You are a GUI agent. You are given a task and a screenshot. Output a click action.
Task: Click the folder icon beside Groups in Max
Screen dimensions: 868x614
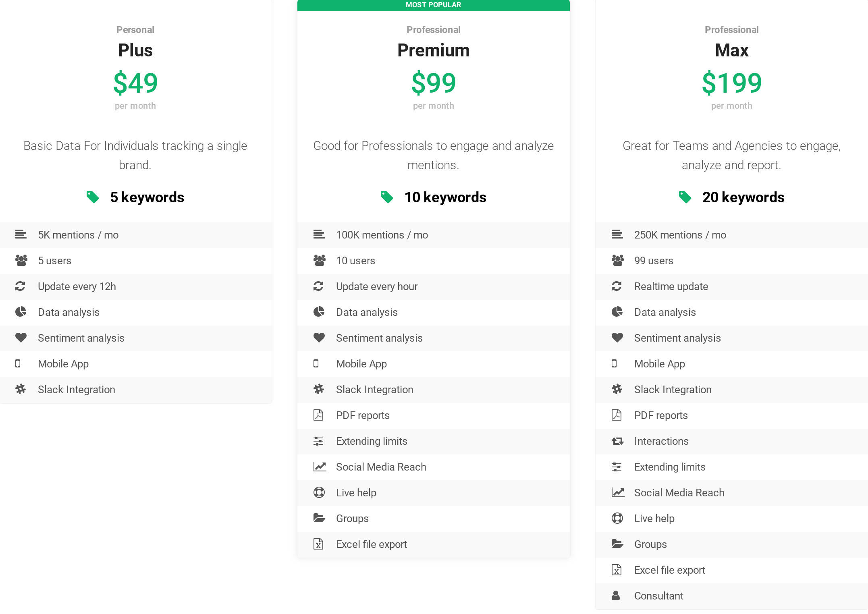click(x=617, y=544)
